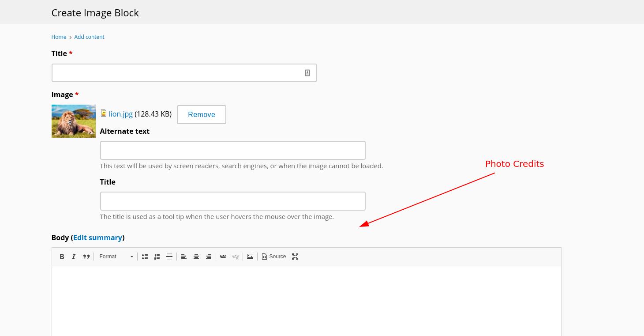Viewport: 644px width, 336px height.
Task: Insert numbered list in body editor
Action: pyautogui.click(x=157, y=257)
